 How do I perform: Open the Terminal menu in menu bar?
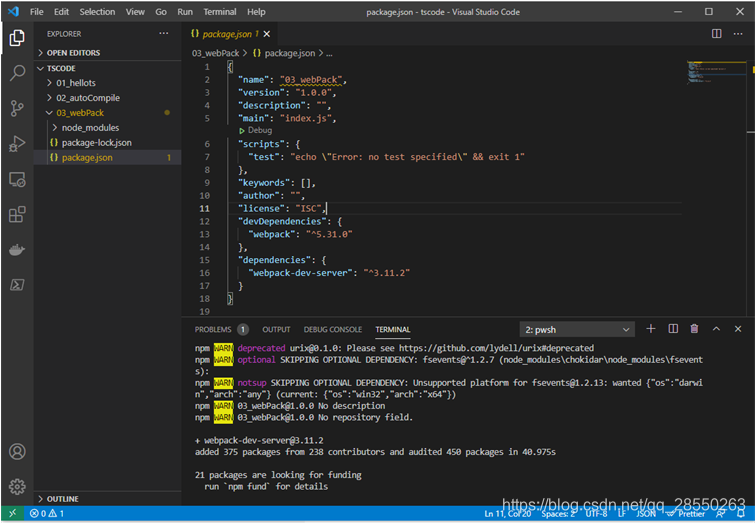[220, 12]
